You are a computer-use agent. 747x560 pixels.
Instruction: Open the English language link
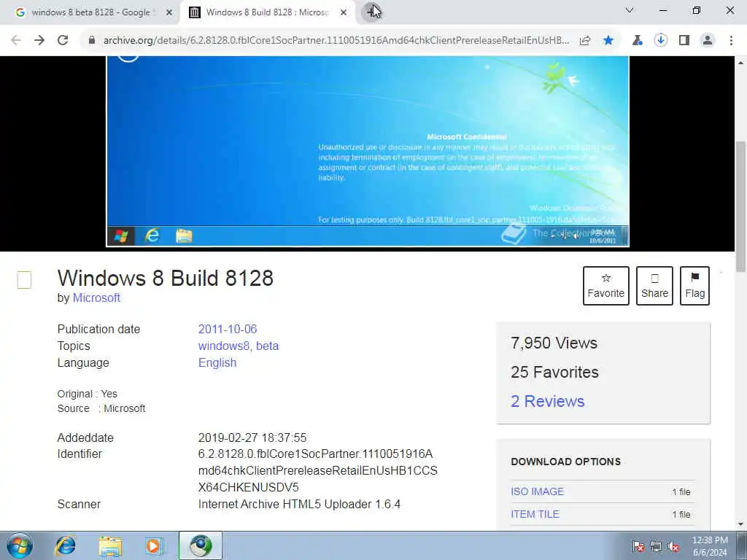pos(217,362)
